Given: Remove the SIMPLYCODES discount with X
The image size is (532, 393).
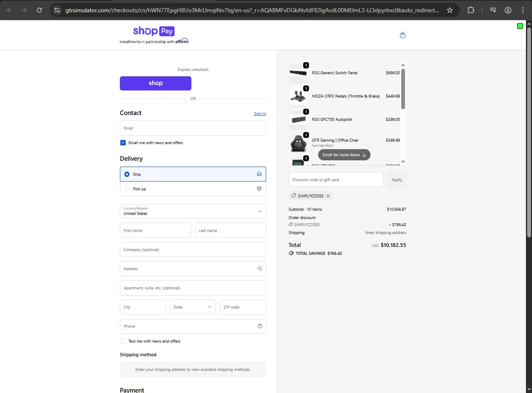Looking at the screenshot, I should pyautogui.click(x=328, y=196).
